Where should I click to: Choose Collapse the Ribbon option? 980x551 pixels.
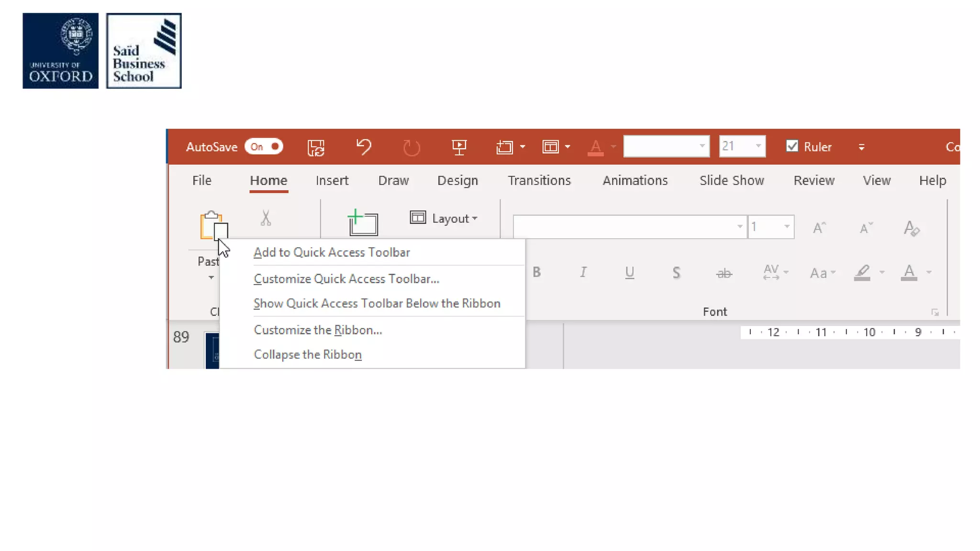pyautogui.click(x=308, y=355)
